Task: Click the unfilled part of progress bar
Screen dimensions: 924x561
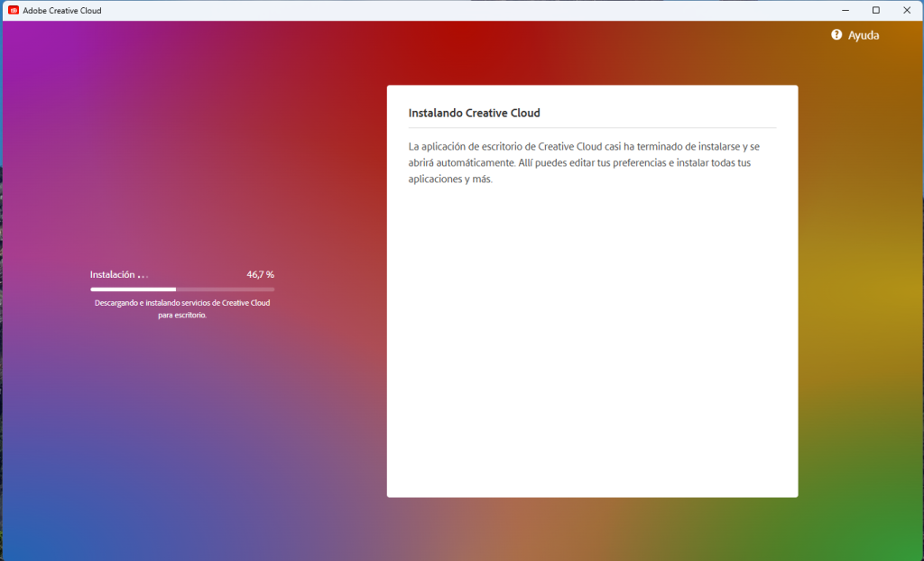Action: pyautogui.click(x=226, y=289)
